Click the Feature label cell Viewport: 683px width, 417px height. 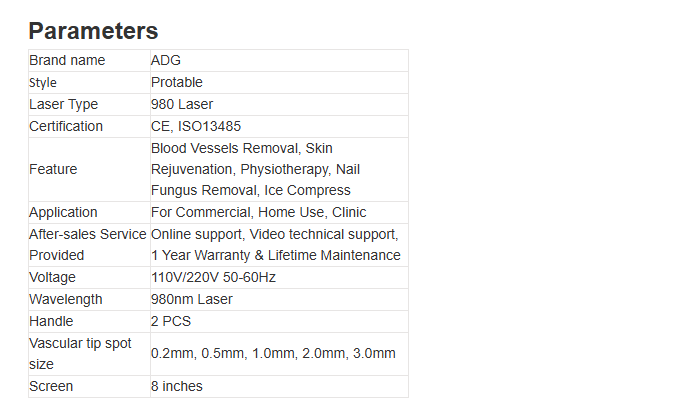(x=53, y=169)
